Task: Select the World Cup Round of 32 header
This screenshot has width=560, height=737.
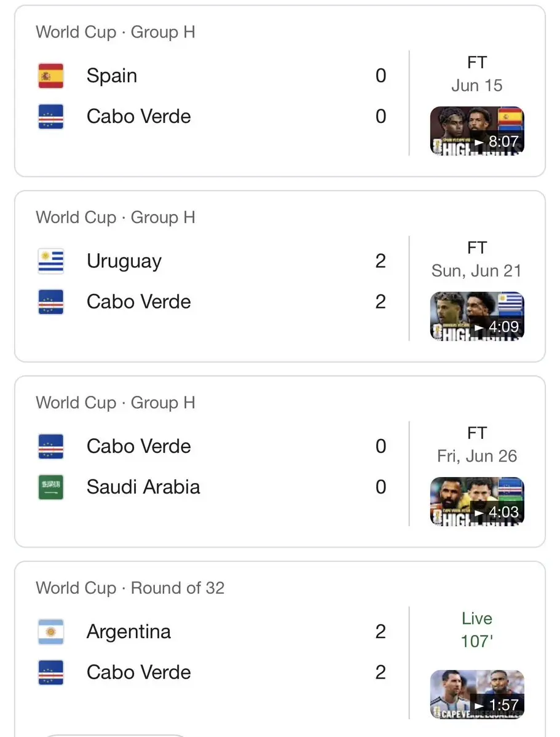Action: tap(130, 588)
